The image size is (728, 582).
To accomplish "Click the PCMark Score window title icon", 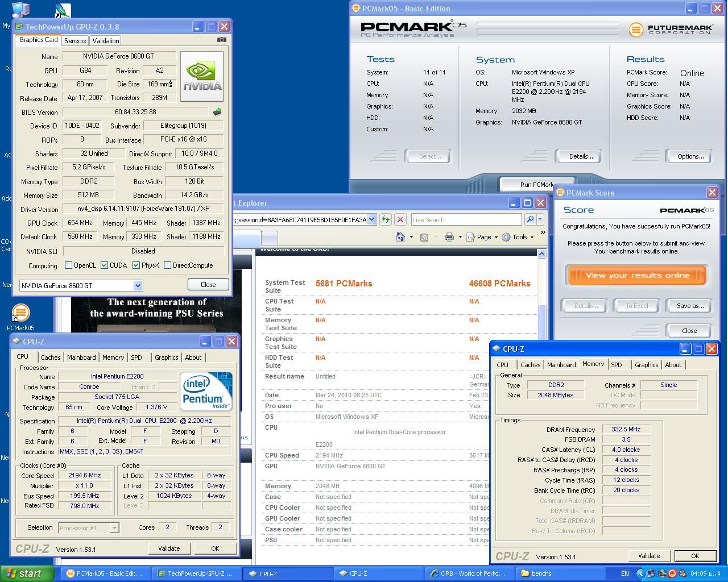I will (560, 193).
